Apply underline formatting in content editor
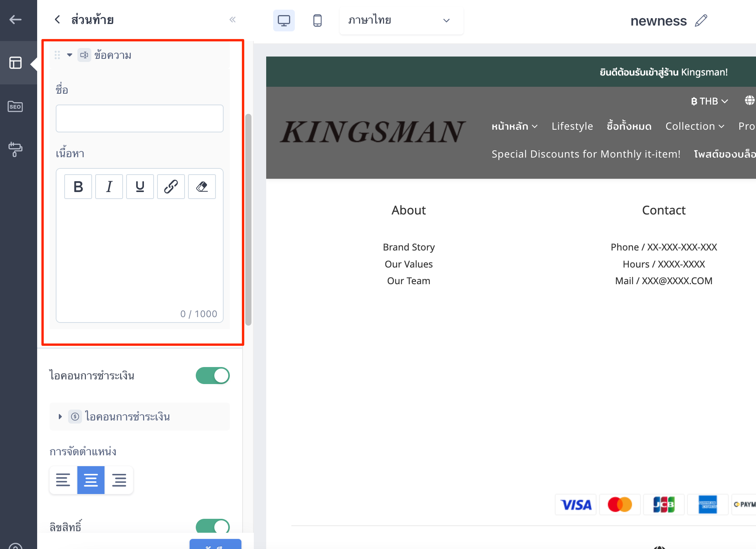The height and width of the screenshot is (549, 756). click(140, 187)
